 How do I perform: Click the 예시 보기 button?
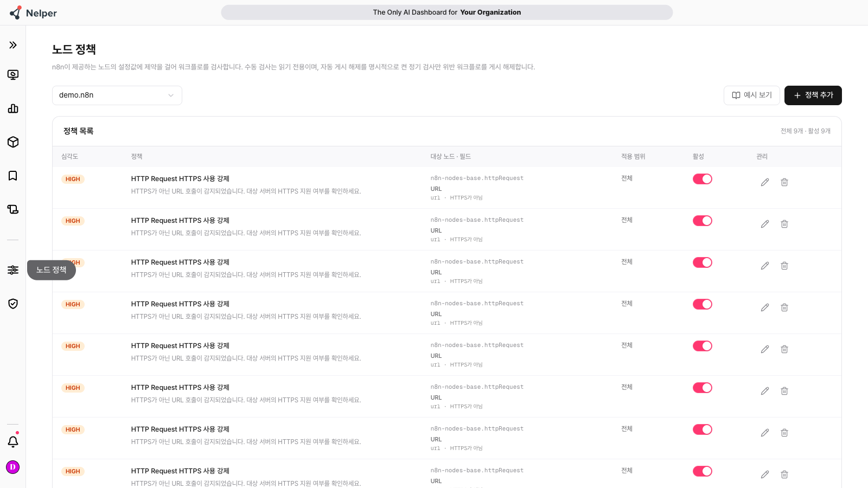point(752,95)
